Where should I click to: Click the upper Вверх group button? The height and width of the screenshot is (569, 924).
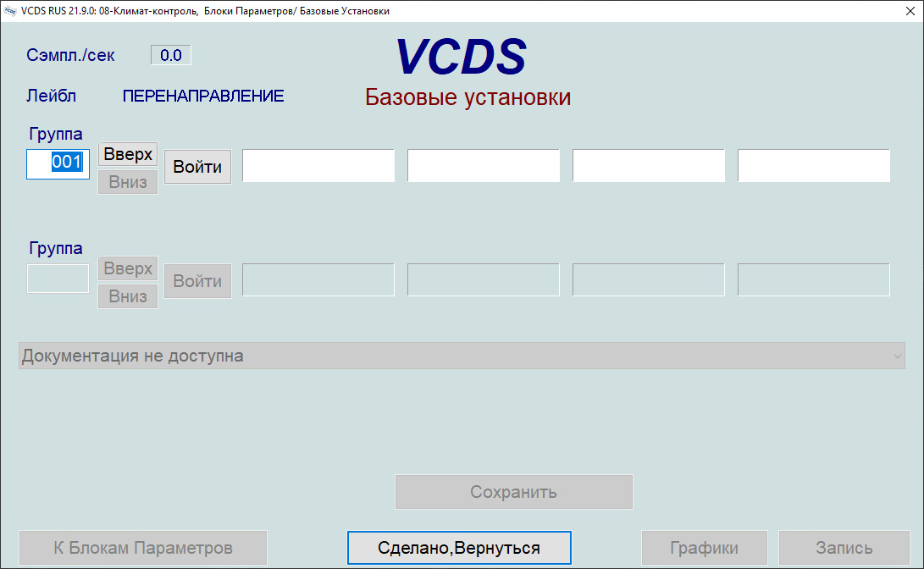[x=128, y=154]
